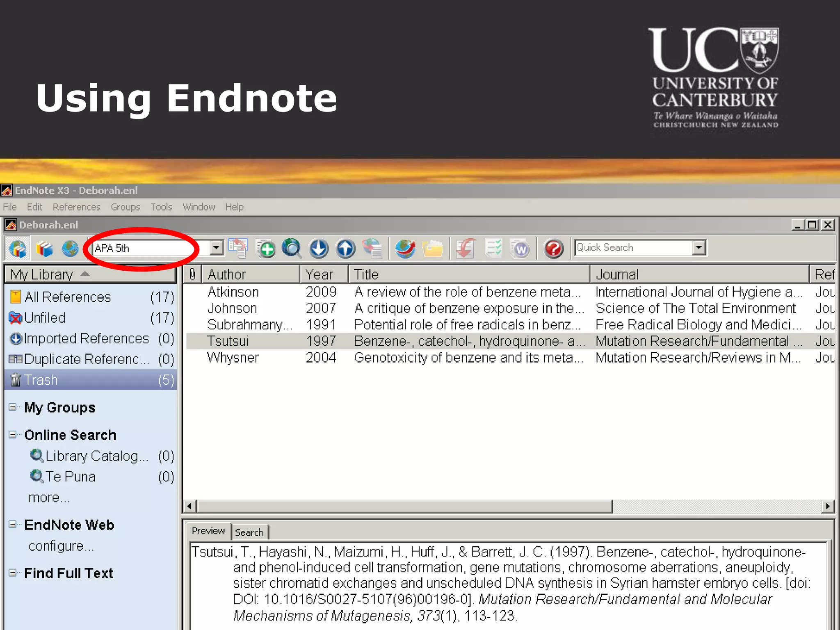Click the Open Link globe-arrow icon
840x630 pixels.
click(405, 249)
